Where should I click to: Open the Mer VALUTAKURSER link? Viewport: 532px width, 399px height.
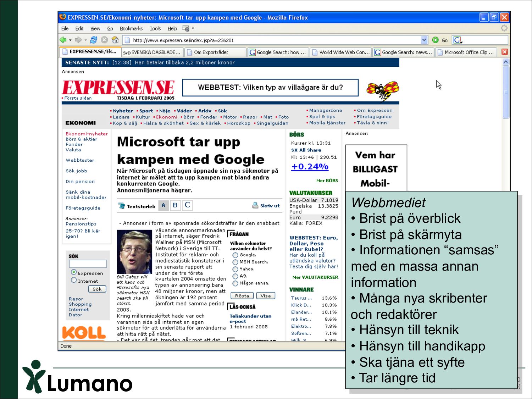pos(315,277)
